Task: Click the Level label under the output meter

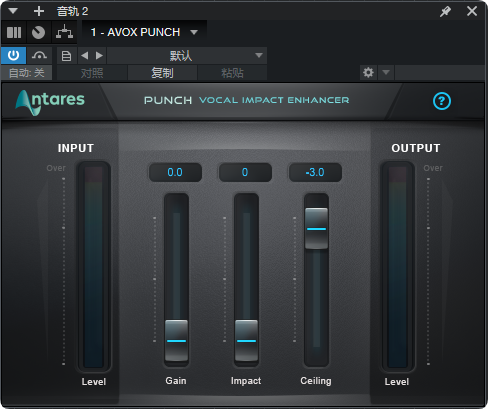Action: click(397, 382)
